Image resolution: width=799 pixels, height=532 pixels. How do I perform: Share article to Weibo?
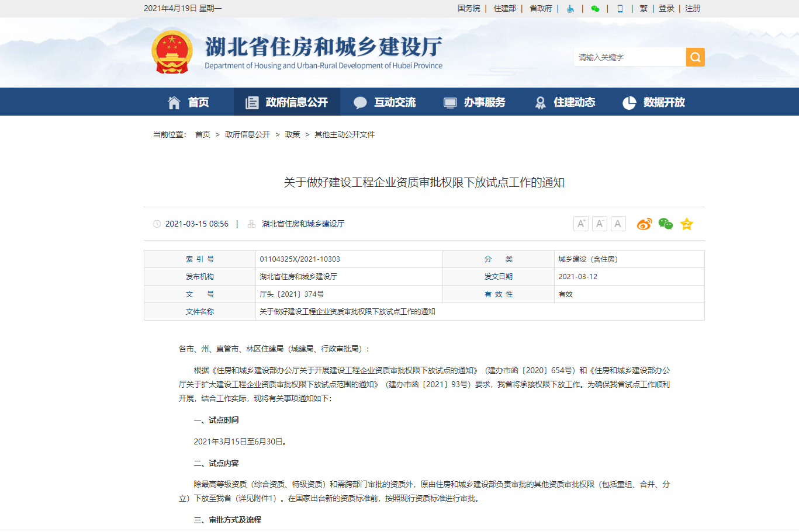click(644, 224)
